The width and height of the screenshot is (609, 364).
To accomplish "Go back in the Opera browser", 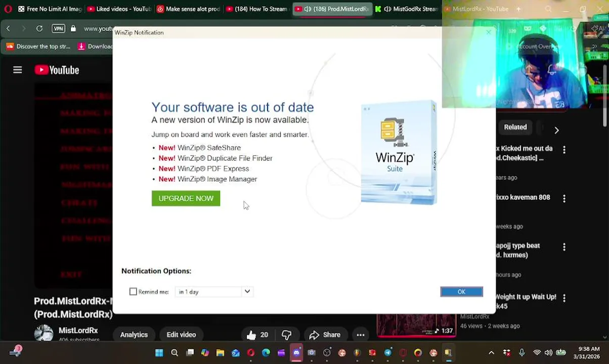I will 8,29.
